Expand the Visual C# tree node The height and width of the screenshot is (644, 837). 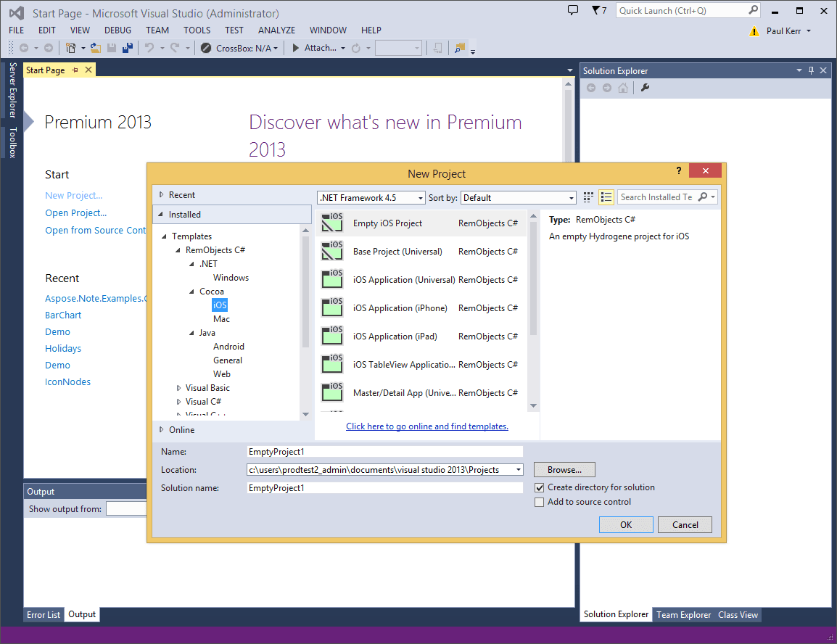(178, 402)
